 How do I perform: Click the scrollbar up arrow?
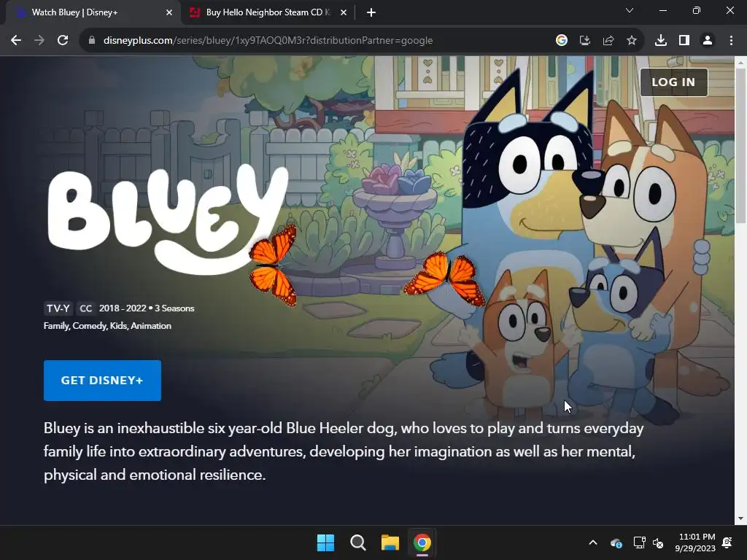[740, 62]
